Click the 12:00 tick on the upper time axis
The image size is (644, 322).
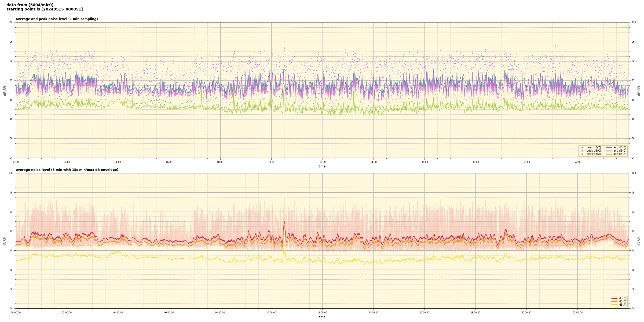coord(322,162)
